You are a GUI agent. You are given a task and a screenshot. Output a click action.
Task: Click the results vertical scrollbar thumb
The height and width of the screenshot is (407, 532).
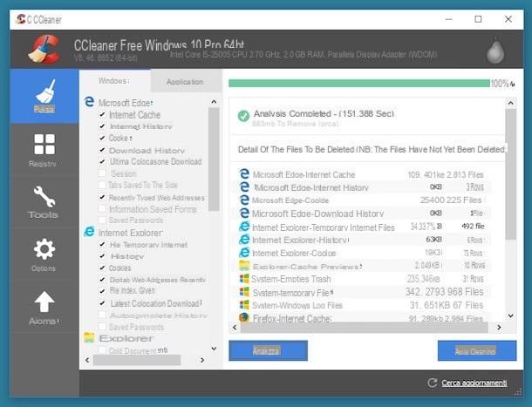pyautogui.click(x=511, y=174)
